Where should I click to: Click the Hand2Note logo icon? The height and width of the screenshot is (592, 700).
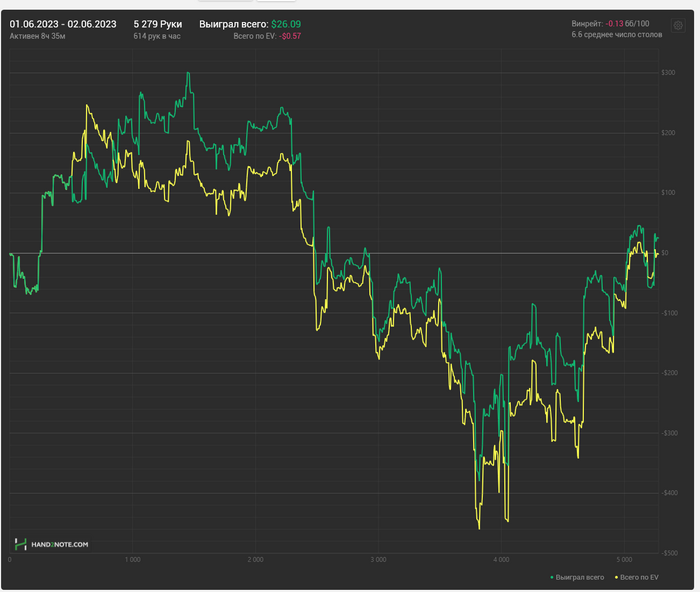(20, 544)
